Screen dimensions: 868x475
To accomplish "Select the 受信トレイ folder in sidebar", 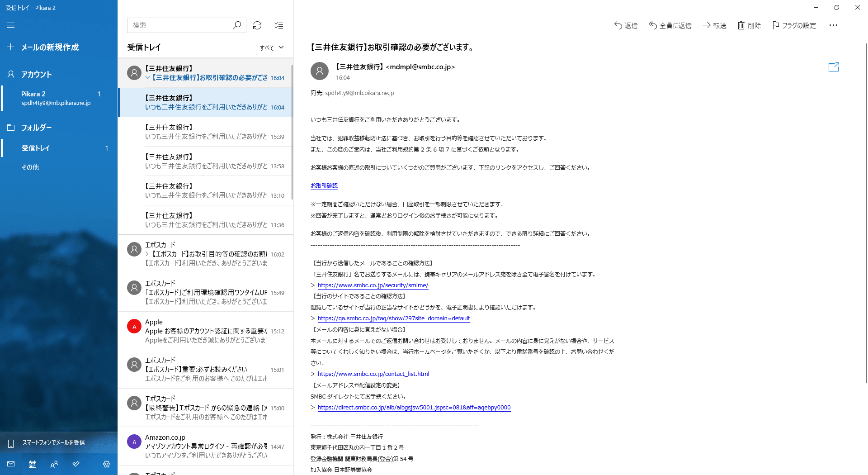I will click(59, 148).
